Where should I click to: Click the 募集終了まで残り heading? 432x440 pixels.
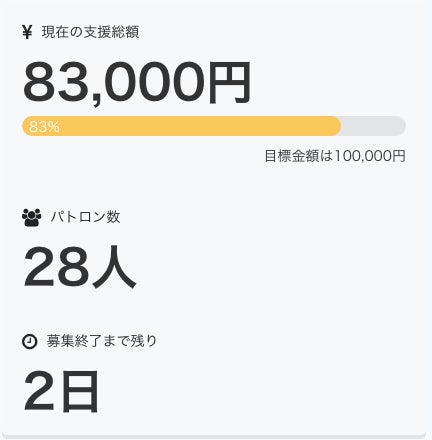point(102,341)
